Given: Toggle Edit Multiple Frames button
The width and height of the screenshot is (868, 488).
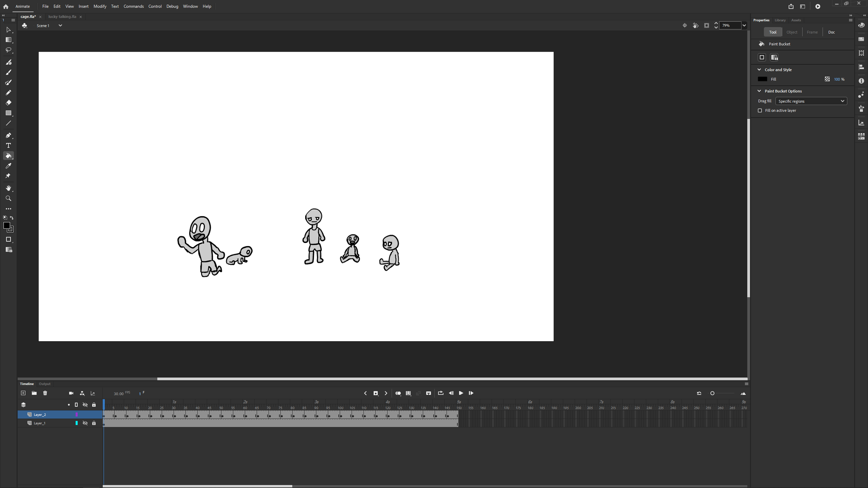Looking at the screenshot, I should tap(409, 393).
